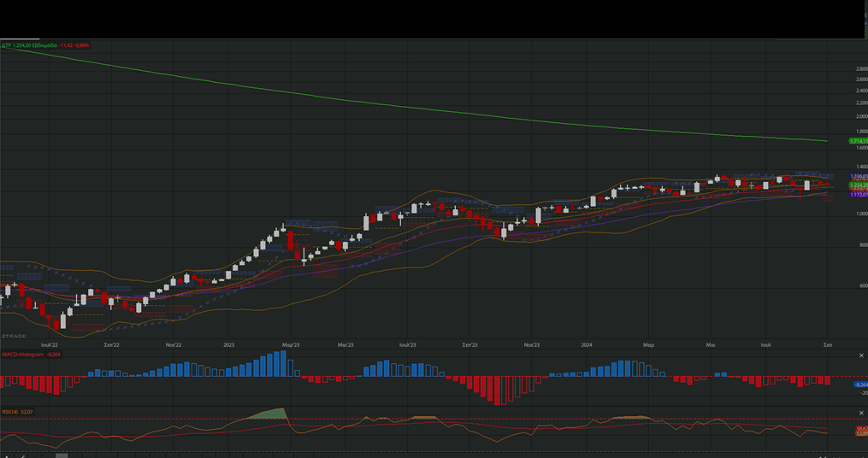This screenshot has height=458, width=868.
Task: Select the MACD-Histogram indicator label
Action: (23, 354)
